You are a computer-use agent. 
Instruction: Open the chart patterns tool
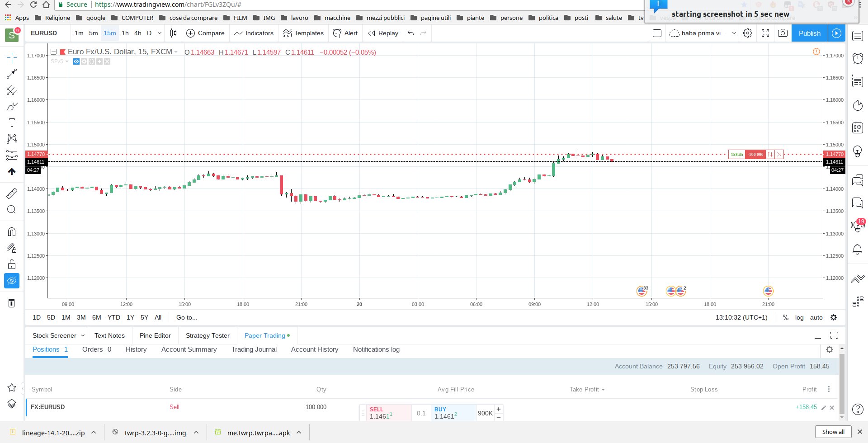[12, 139]
